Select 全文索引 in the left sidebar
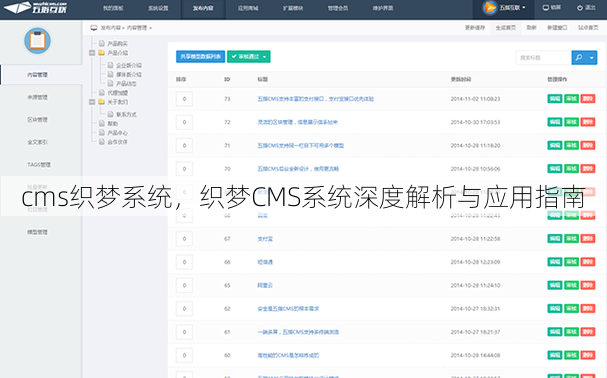This screenshot has width=607, height=378. point(38,142)
